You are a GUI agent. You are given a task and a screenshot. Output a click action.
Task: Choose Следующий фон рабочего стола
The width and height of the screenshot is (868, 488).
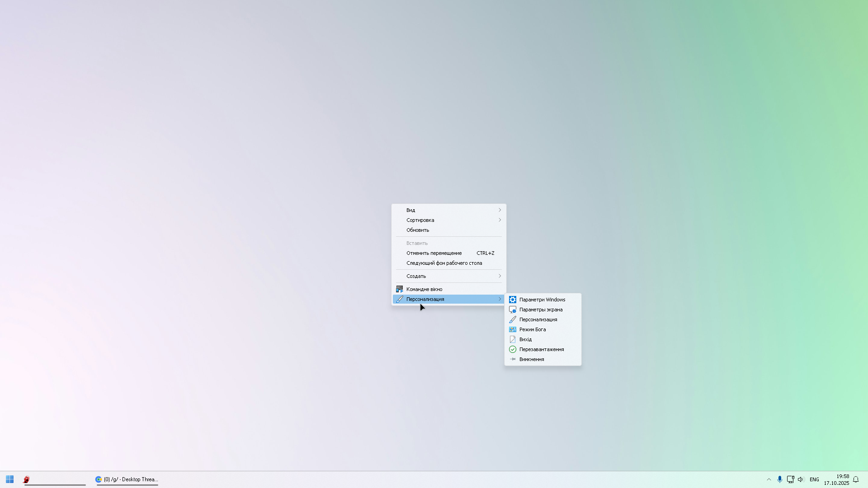pyautogui.click(x=444, y=263)
